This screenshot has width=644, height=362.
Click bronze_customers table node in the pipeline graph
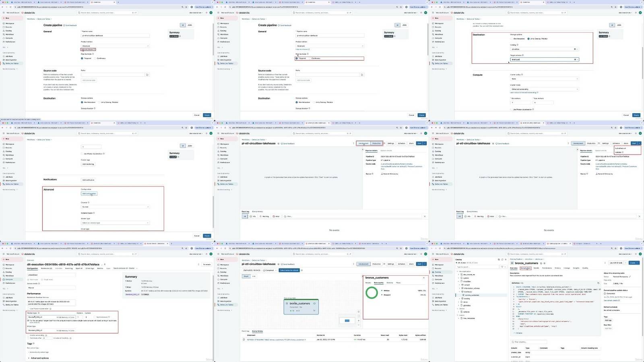point(301,307)
